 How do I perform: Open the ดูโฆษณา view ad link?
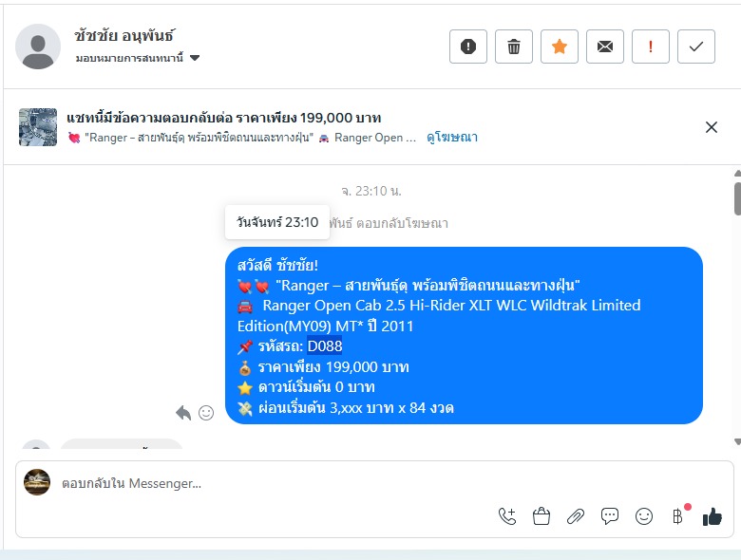452,138
